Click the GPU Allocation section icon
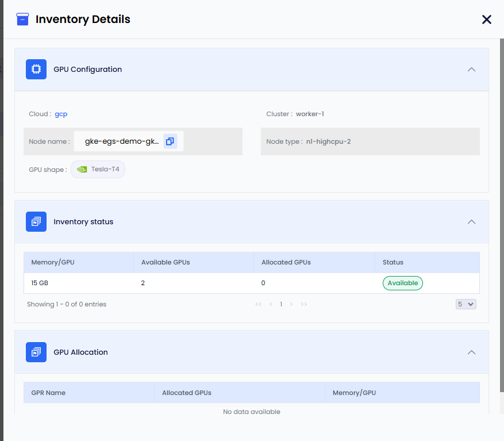504x441 pixels. coord(36,352)
